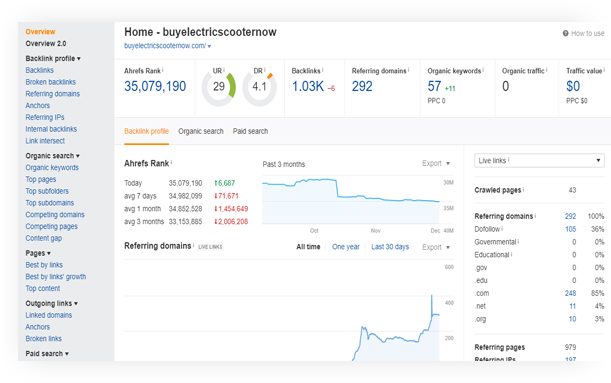Click info icon next to Educational row
The width and height of the screenshot is (611, 383).
[x=512, y=254]
